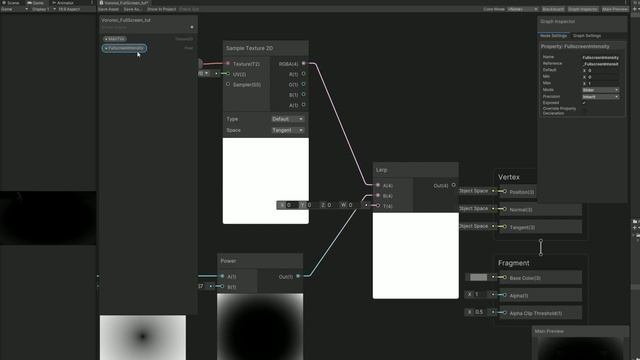Click the lock icon on the shader graph tab

click(x=101, y=2)
